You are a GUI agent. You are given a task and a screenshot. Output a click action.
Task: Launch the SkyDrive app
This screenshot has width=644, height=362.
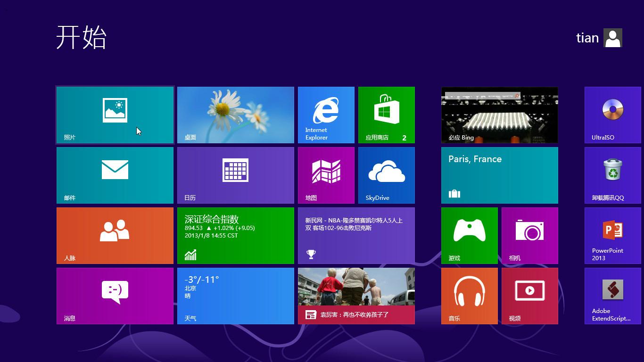[x=386, y=175]
